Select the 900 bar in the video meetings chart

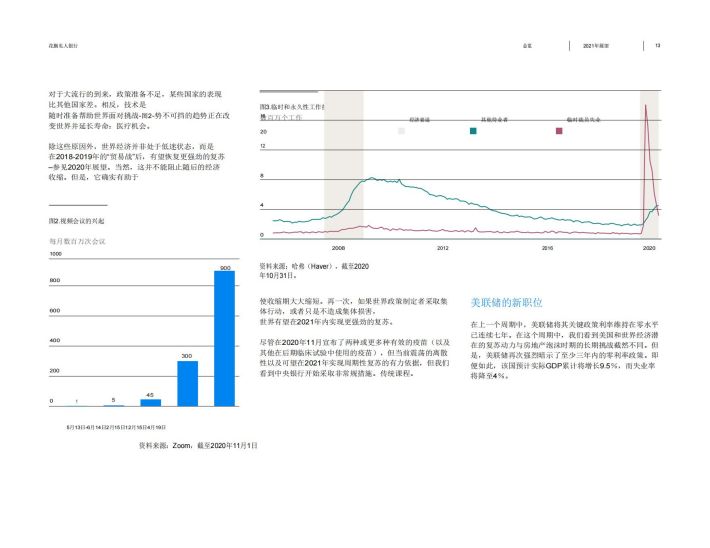(x=225, y=338)
